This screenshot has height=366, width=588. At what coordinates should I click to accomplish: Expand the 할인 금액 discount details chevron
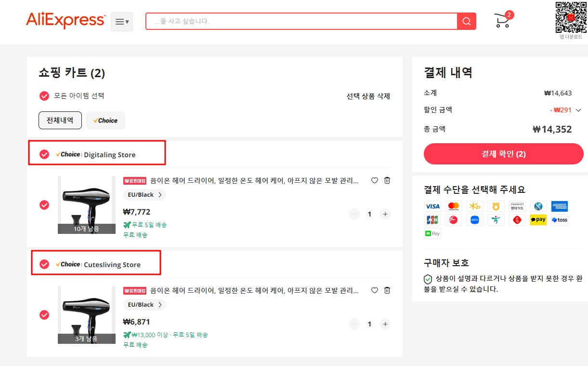[578, 110]
